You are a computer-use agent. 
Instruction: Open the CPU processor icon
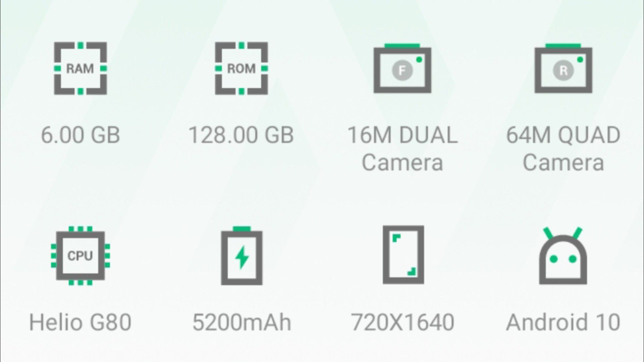[80, 256]
